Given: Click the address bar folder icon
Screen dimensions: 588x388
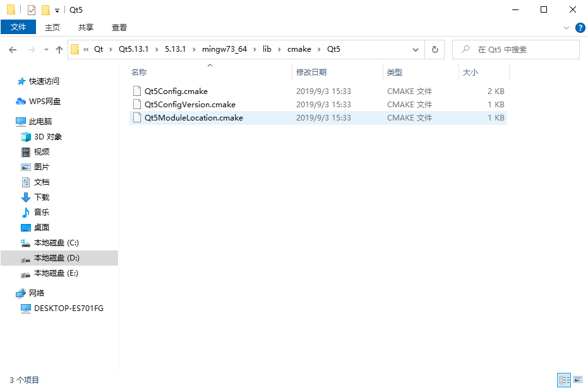Looking at the screenshot, I should [x=75, y=49].
